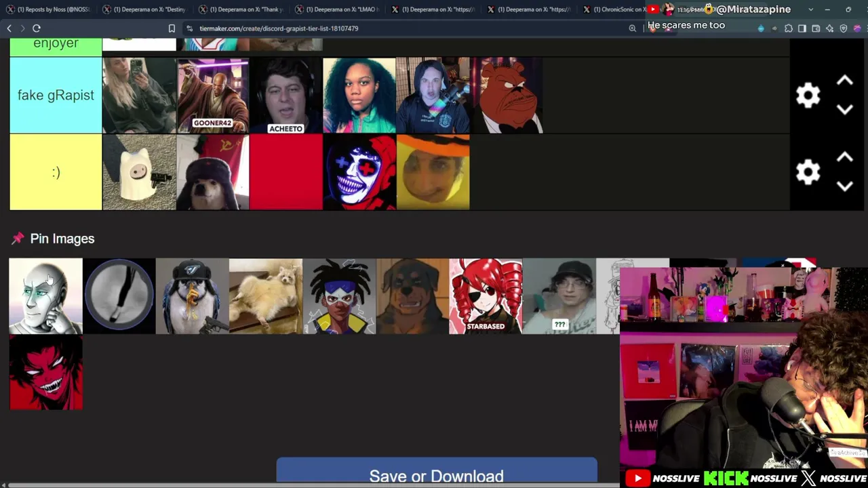Select the yellow-tinted face image
Viewport: 868px width, 488px height.
433,172
